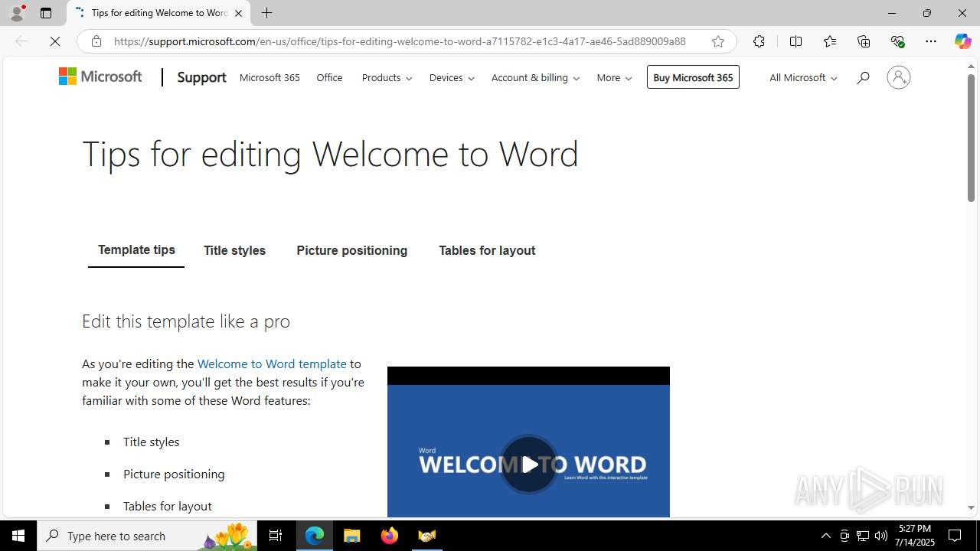
Task: Play the Welcome to Word video
Action: 528,465
